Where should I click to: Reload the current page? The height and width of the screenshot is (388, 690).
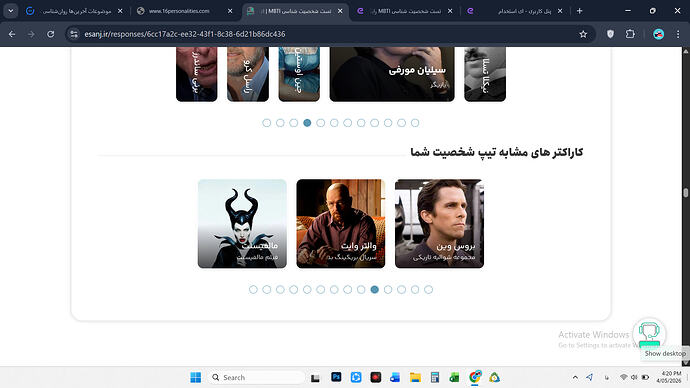pyautogui.click(x=51, y=34)
